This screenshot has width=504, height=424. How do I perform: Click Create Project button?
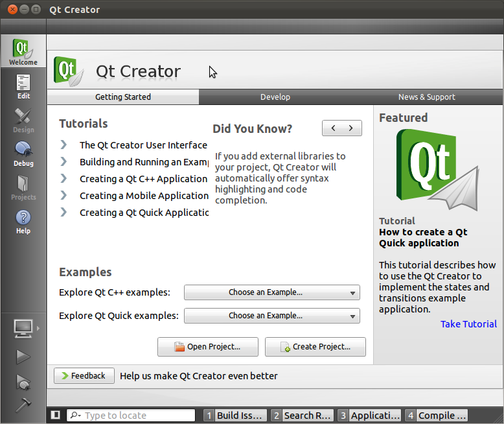point(315,347)
